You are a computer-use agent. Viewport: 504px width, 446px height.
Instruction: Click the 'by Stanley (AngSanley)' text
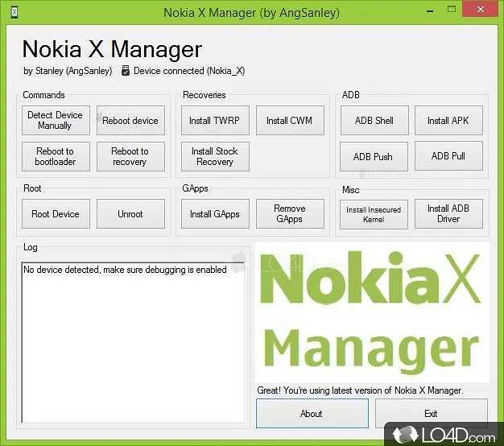68,71
